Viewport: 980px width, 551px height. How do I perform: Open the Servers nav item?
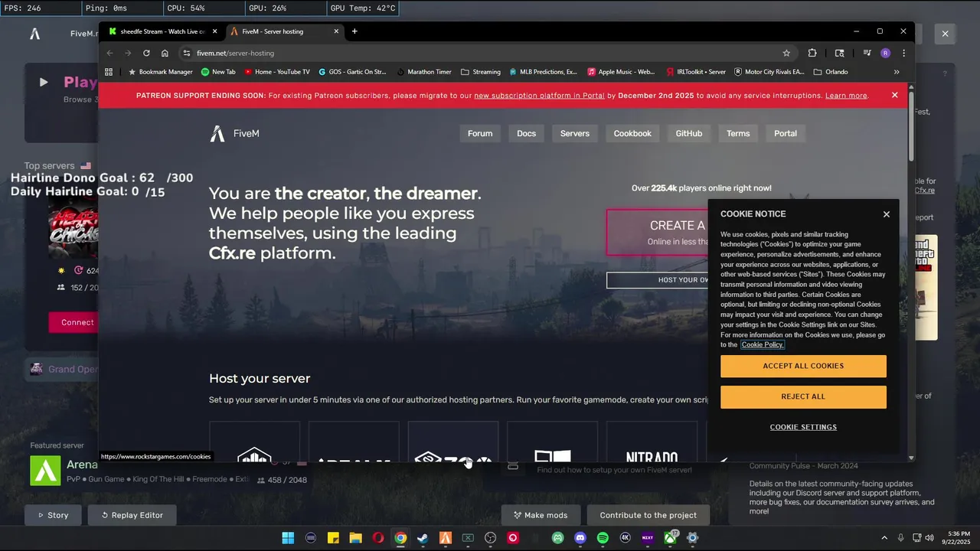(x=575, y=133)
